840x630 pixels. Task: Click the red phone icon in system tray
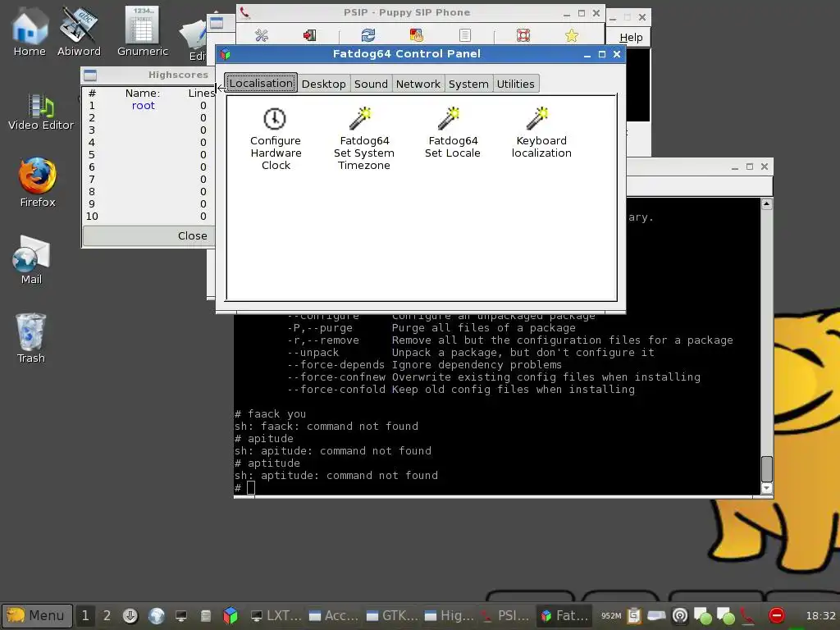(746, 615)
